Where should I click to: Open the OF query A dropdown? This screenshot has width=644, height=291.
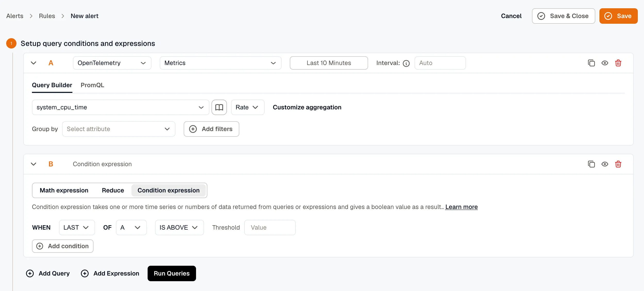131,228
